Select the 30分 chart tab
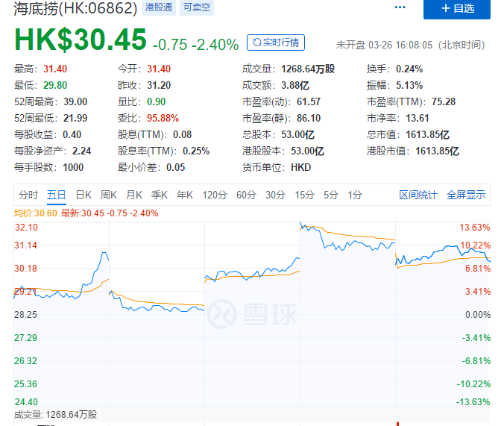This screenshot has width=504, height=426. click(275, 195)
